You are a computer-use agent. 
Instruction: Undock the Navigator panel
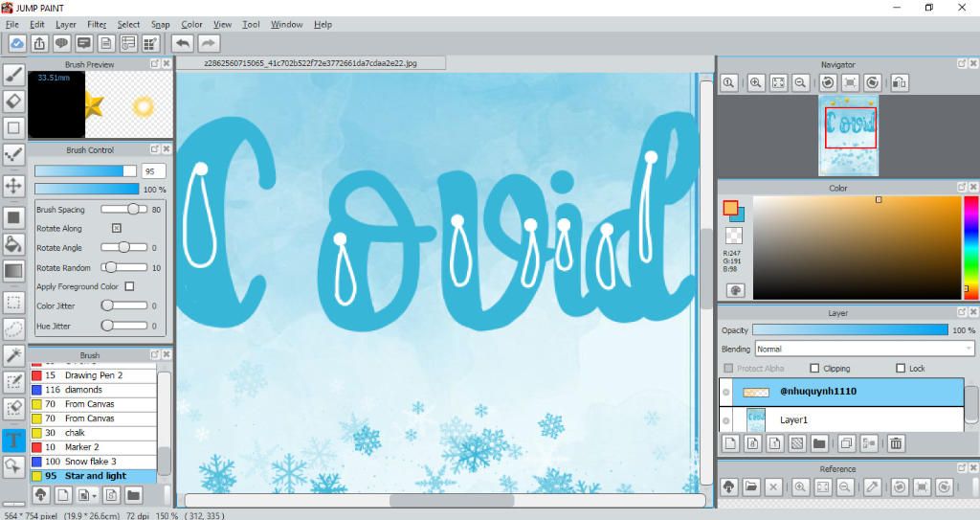pos(962,64)
